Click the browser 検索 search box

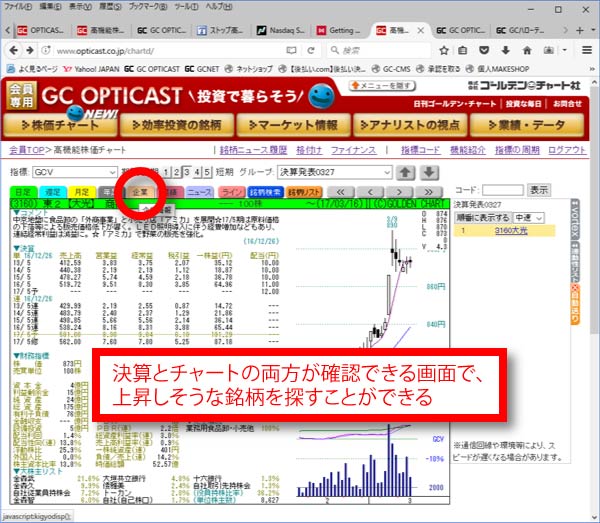coord(379,50)
